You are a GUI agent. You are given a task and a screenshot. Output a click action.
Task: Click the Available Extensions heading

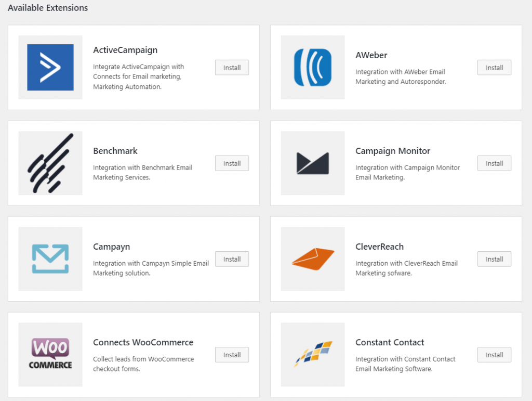coord(47,8)
